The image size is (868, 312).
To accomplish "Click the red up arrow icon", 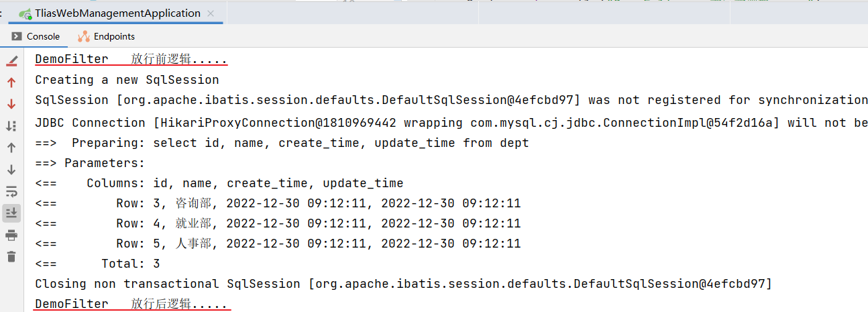I will tap(11, 83).
